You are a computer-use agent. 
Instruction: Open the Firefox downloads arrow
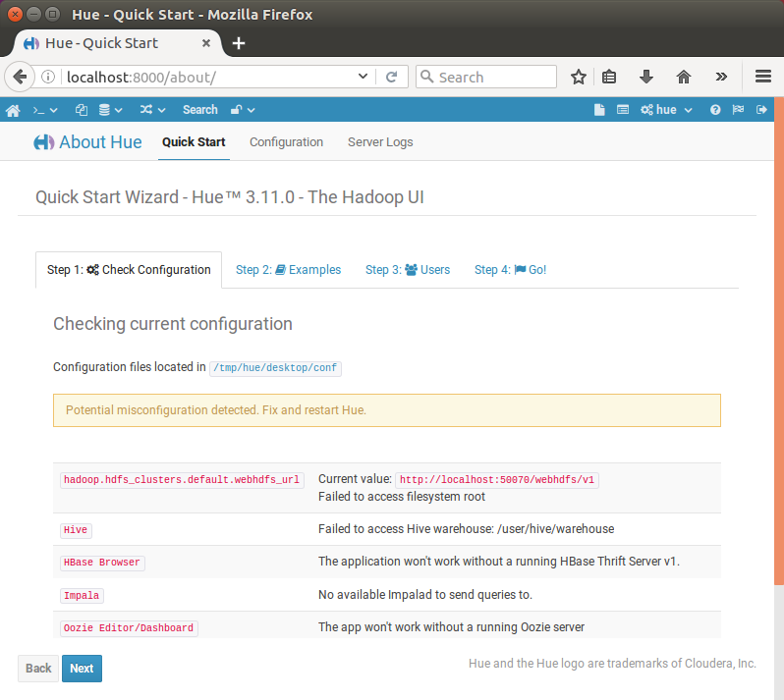pyautogui.click(x=646, y=77)
